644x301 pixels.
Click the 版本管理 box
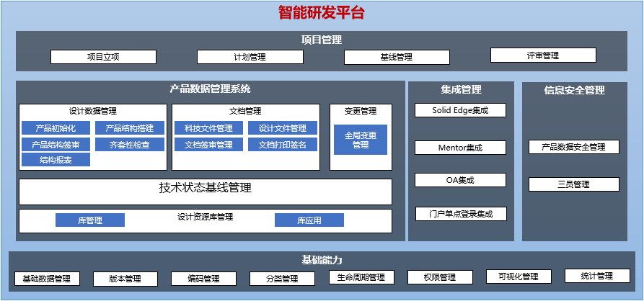[125, 279]
